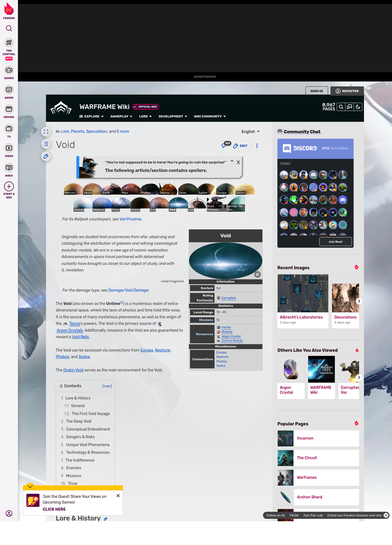Click the Sign In button
The image size is (392, 545).
click(x=317, y=91)
